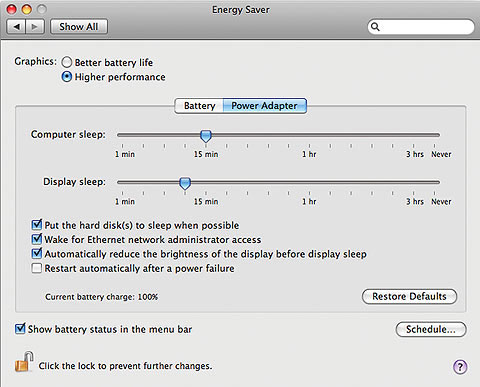
Task: Close the Energy Saver window
Action: pos(11,9)
